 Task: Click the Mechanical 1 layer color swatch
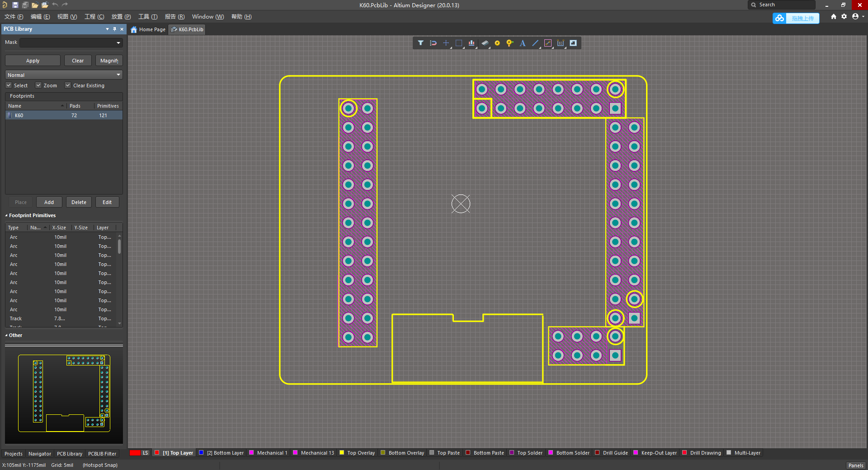[x=251, y=452]
